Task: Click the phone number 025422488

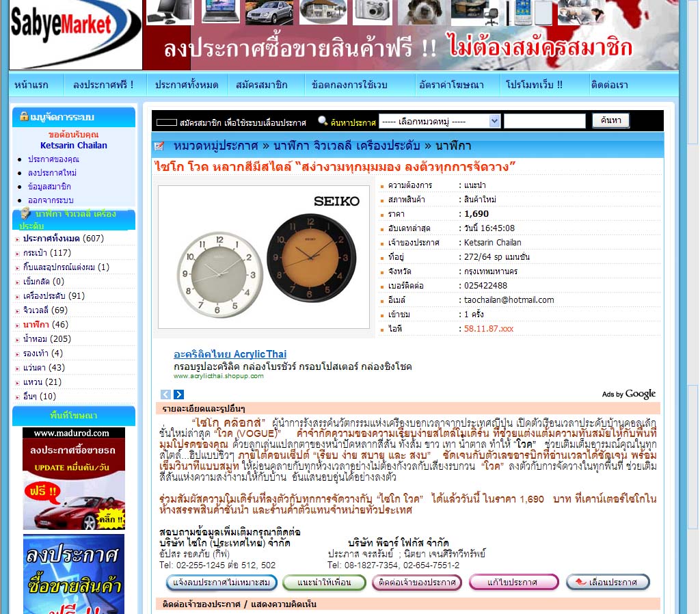Action: point(485,286)
